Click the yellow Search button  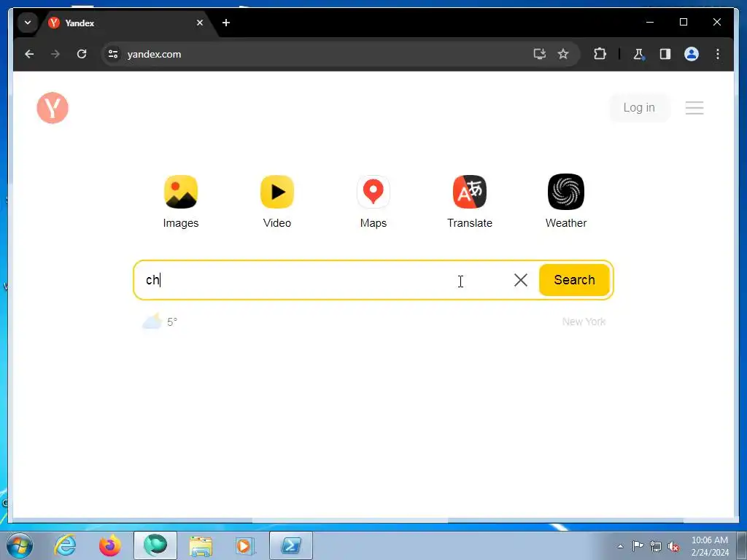(x=574, y=280)
